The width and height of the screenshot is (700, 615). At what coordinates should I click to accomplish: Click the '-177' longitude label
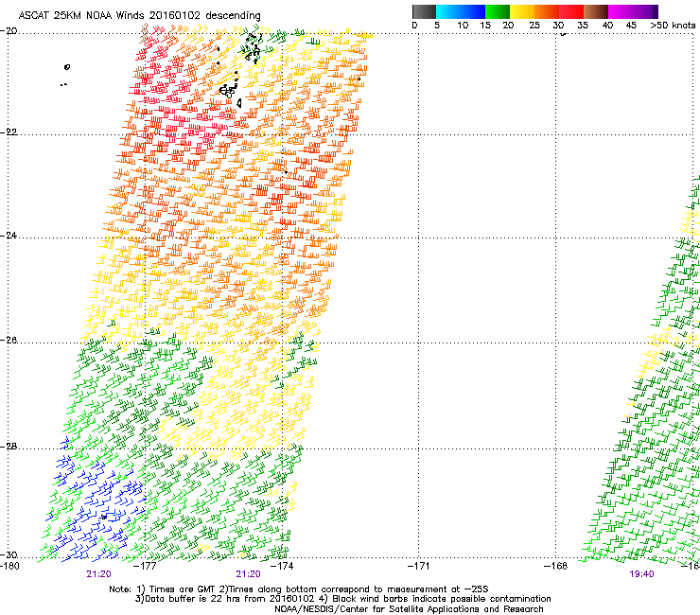146,566
